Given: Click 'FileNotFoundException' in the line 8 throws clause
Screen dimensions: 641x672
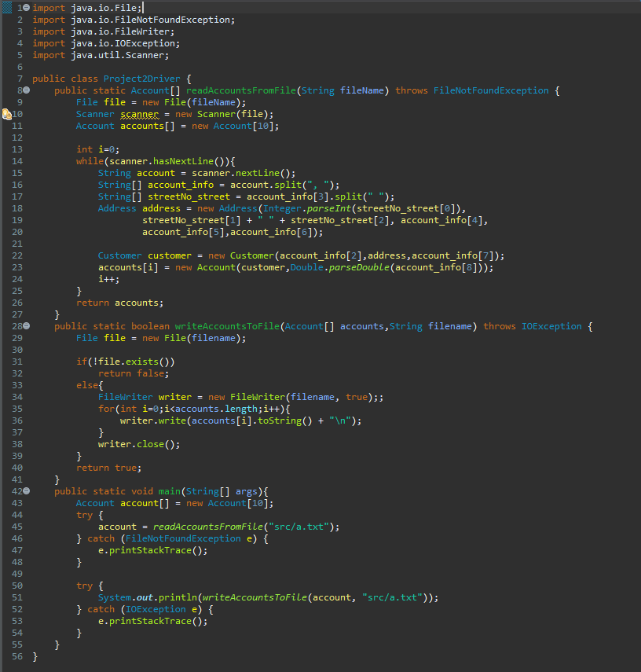Looking at the screenshot, I should [x=491, y=90].
